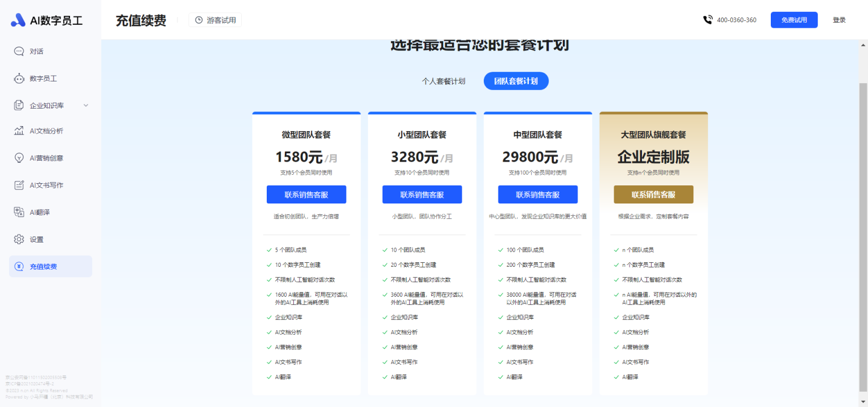Select the AI文书写作 pencil icon
This screenshot has height=407, width=868.
click(x=19, y=185)
